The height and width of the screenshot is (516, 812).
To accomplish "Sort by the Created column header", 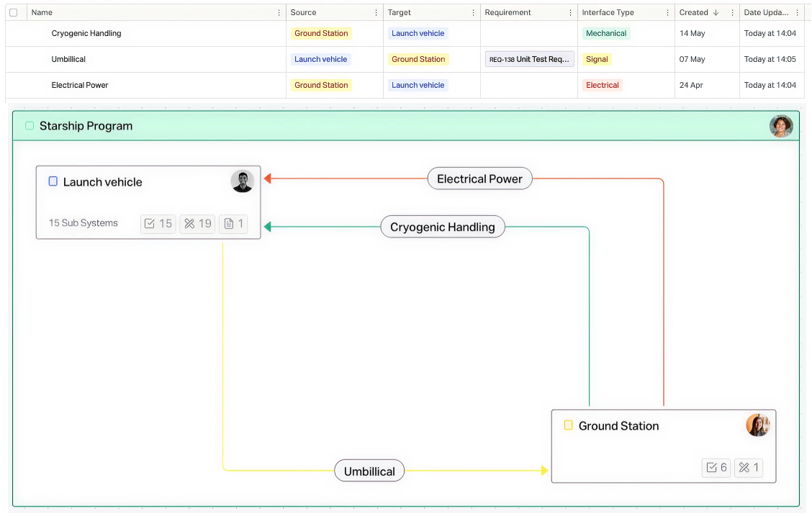I will [694, 13].
